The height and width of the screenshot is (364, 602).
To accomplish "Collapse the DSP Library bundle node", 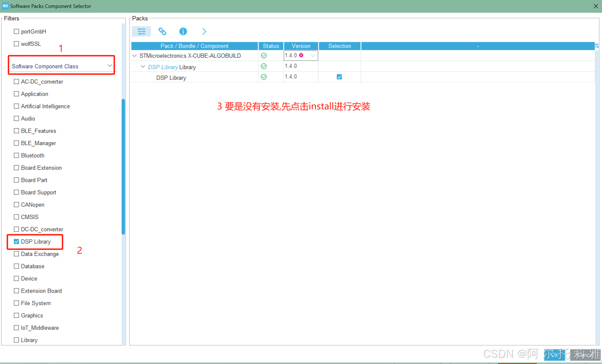I will tap(143, 66).
